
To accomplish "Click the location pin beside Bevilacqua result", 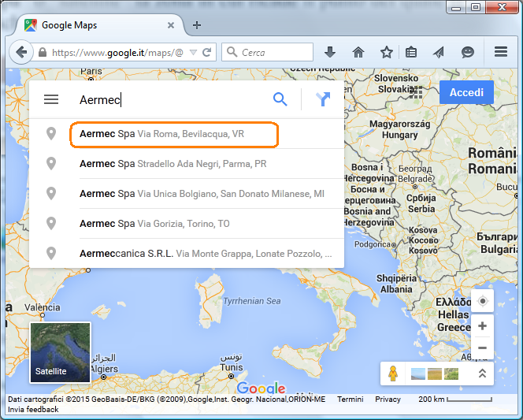I will [51, 134].
